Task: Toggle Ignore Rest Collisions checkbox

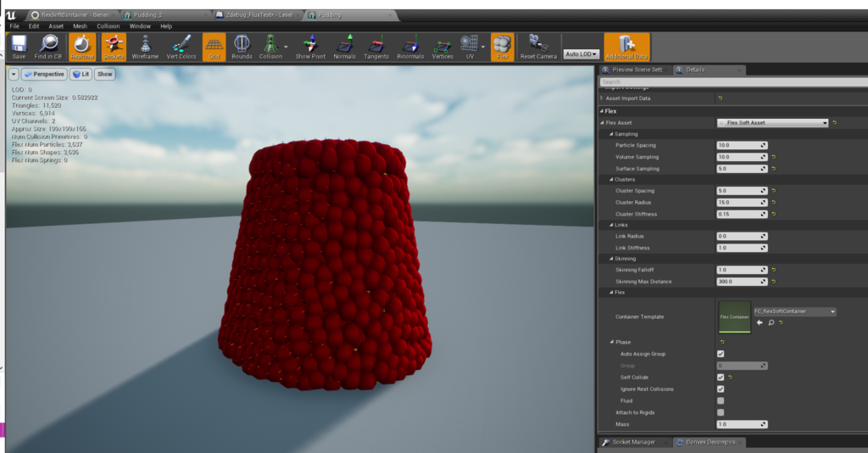Action: (721, 389)
